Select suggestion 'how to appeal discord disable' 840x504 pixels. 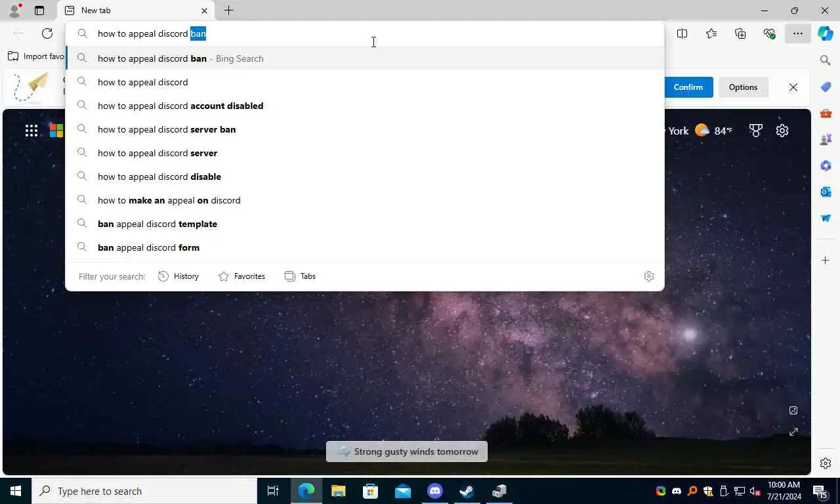tap(365, 177)
